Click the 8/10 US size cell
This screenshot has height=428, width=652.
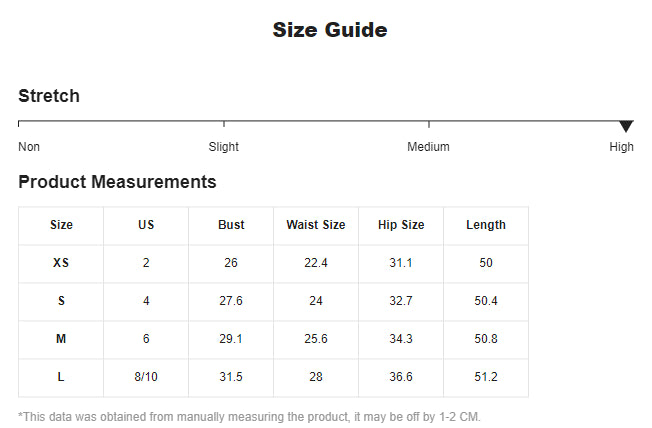[x=146, y=377]
